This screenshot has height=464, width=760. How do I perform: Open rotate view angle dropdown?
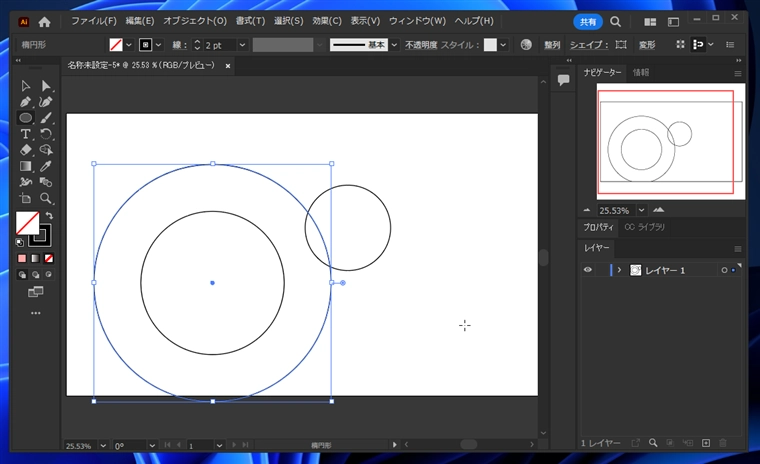click(152, 446)
